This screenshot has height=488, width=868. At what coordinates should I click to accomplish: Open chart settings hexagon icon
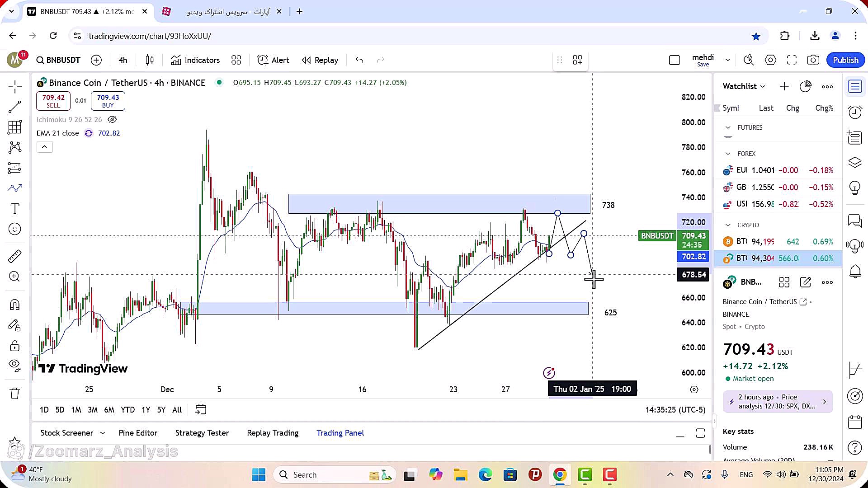[770, 60]
